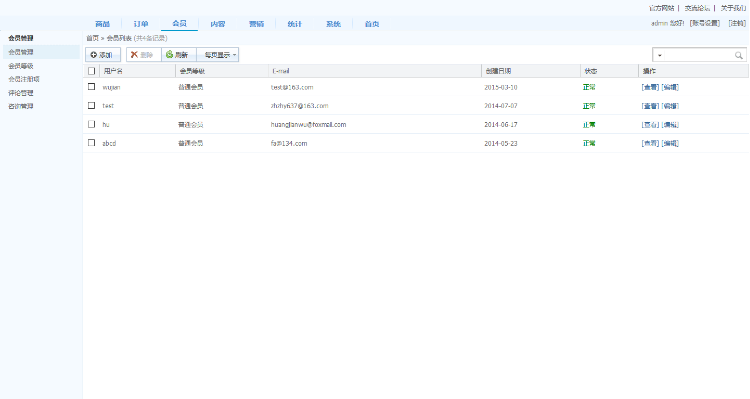The width and height of the screenshot is (750, 399).
Task: Click the username wujan
Action: (x=111, y=87)
